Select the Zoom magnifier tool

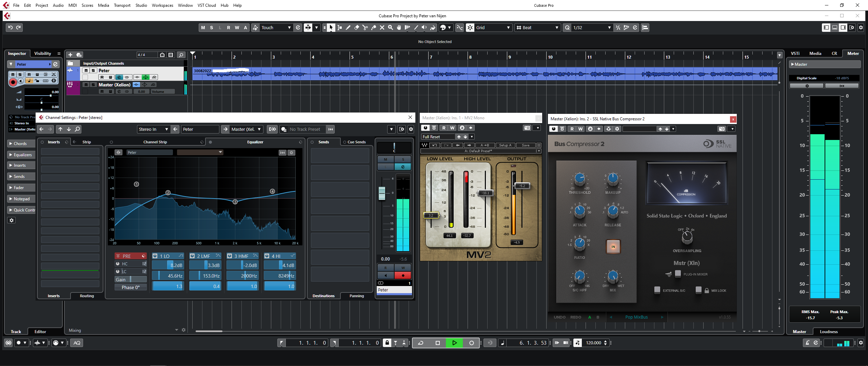(x=390, y=27)
